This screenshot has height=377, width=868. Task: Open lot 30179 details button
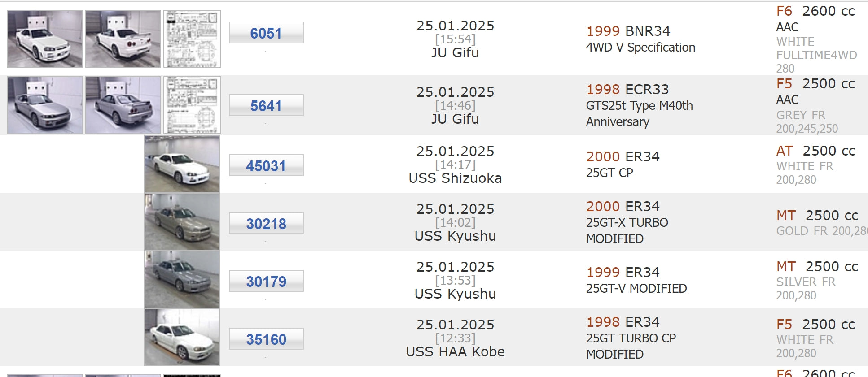pyautogui.click(x=266, y=281)
